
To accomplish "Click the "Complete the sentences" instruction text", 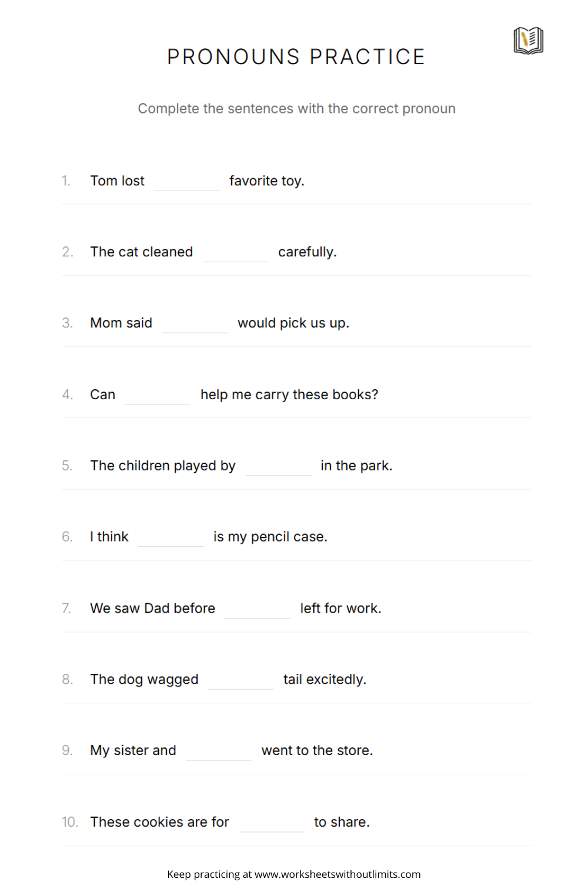I will (x=296, y=109).
